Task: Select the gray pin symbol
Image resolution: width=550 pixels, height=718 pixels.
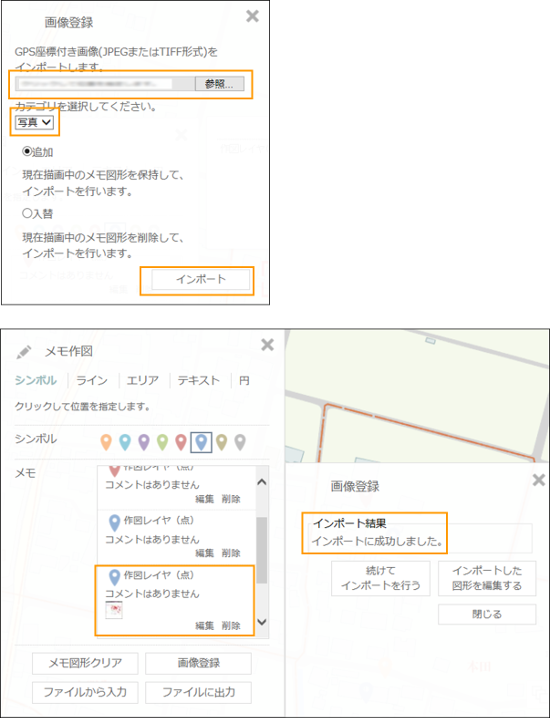Action: 240,442
